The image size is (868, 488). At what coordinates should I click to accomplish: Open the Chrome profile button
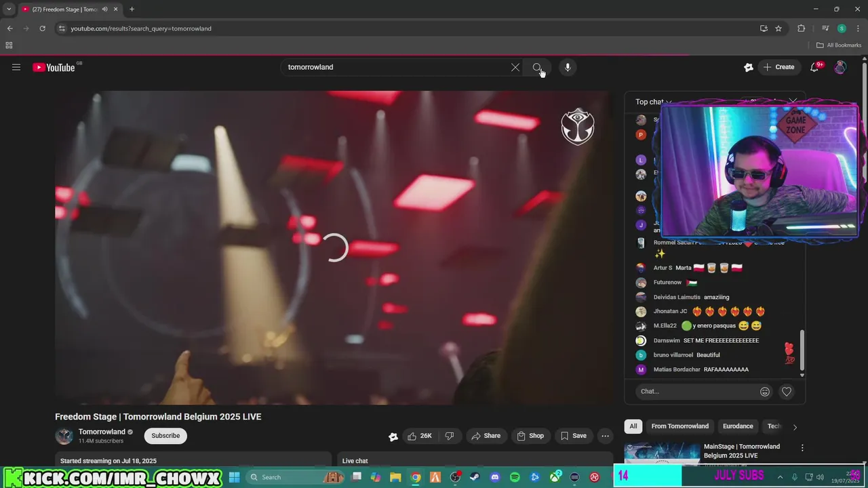coord(842,28)
